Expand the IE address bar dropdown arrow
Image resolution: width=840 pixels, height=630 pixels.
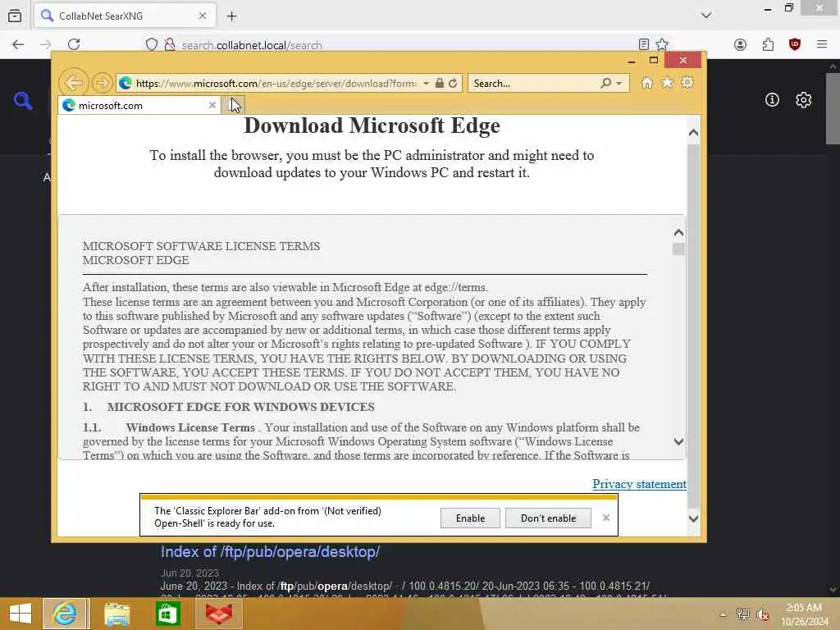pos(426,83)
